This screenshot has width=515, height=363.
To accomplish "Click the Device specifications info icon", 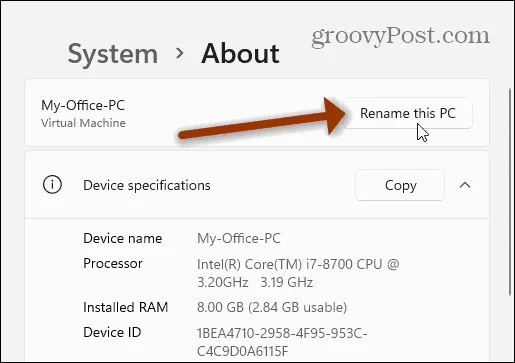I will click(x=52, y=185).
